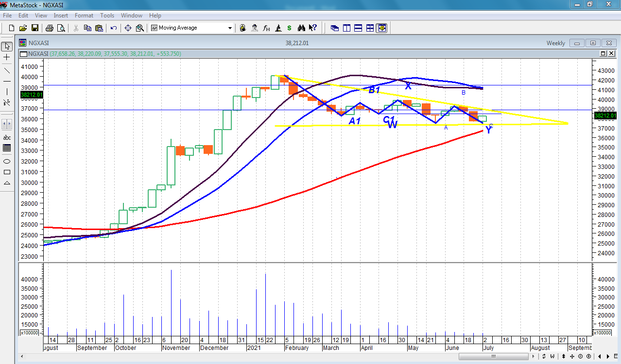Screen dimensions: 621x364
Task: Select the ellipse drawing tool
Action: point(7,161)
